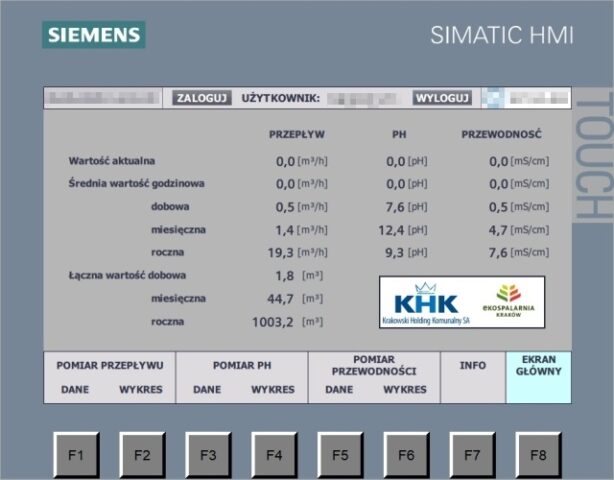Open WYKRES under Pomiar Przepływu
This screenshot has width=614, height=480.
point(140,389)
